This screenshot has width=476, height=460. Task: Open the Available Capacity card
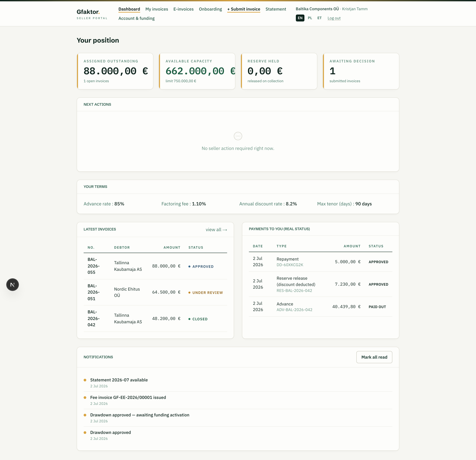197,71
